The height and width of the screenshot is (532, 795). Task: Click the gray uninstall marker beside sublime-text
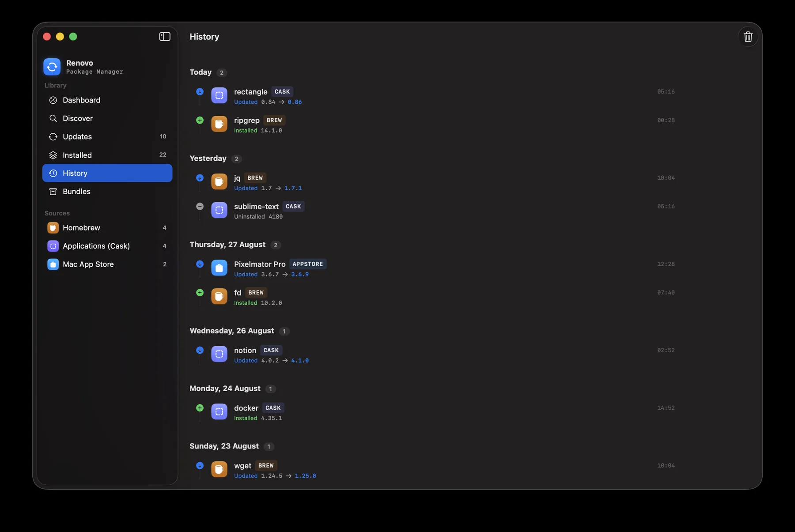click(x=200, y=206)
